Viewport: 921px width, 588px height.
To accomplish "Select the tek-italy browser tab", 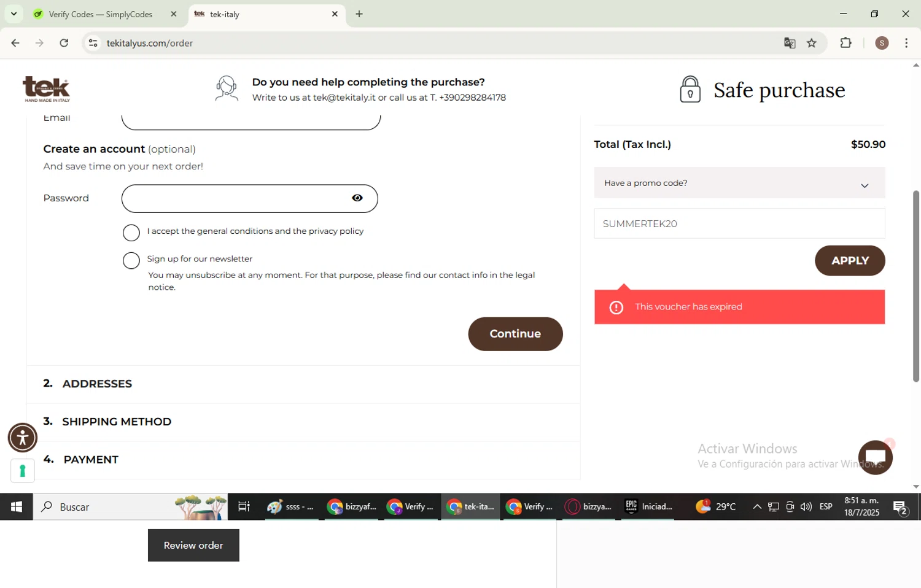I will (x=267, y=14).
